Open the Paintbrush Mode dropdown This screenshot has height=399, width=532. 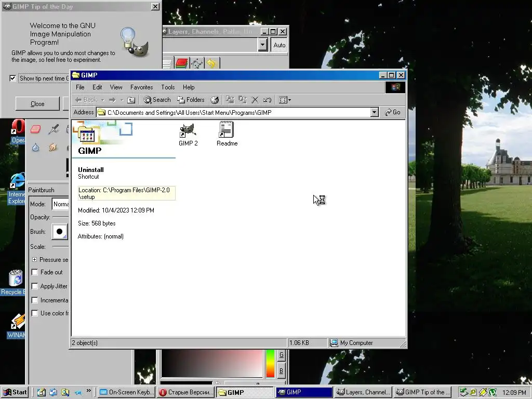[60, 204]
